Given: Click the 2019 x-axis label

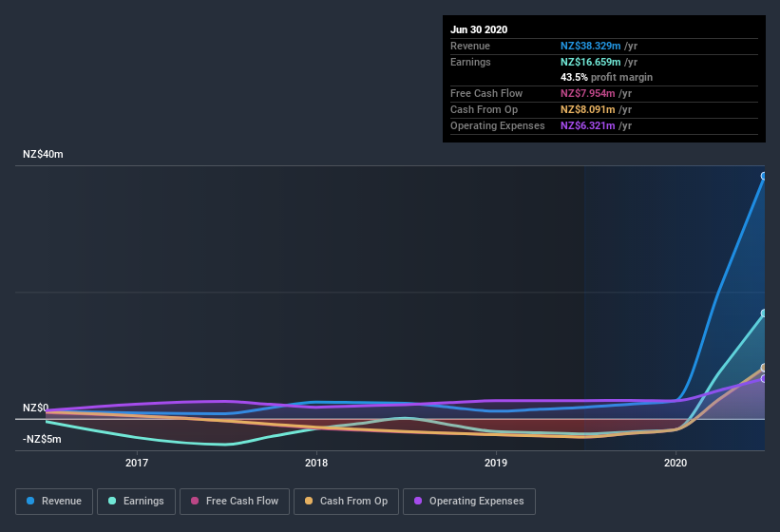Looking at the screenshot, I should [496, 463].
